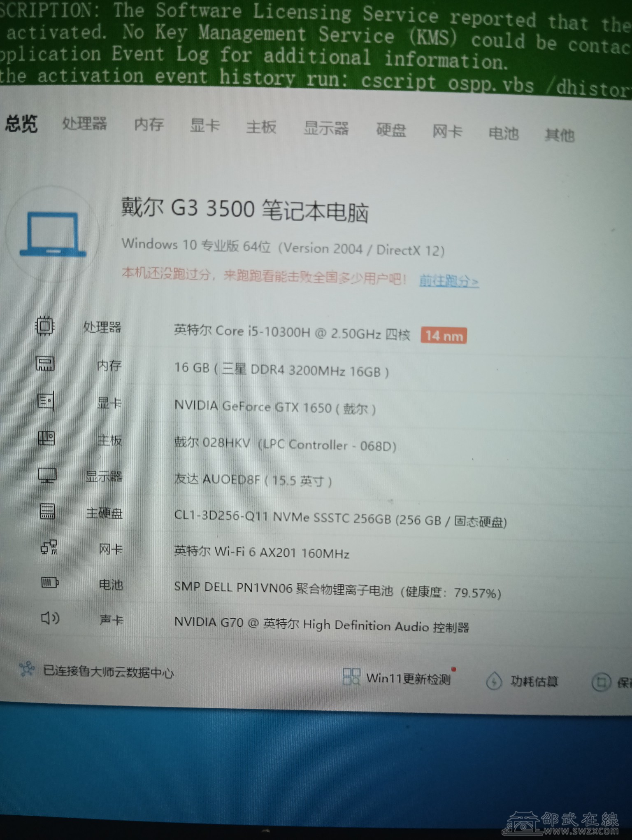Select the 显卡 tab
Screen dimensions: 632x840
point(204,126)
